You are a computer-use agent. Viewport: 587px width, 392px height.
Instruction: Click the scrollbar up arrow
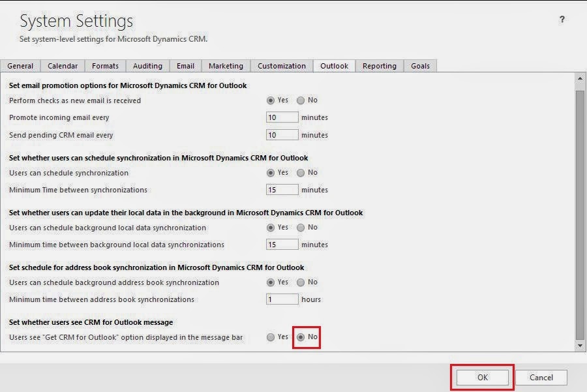coord(580,78)
